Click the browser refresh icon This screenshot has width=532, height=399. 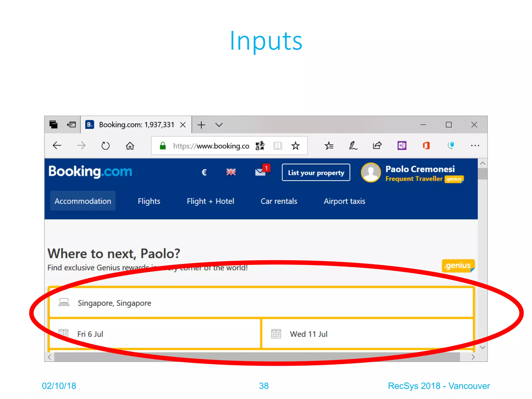coord(105,146)
